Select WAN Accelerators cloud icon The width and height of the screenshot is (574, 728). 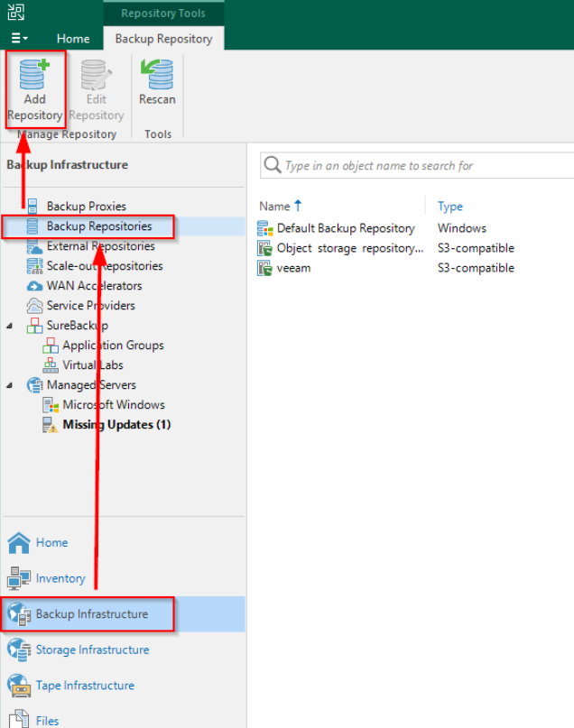click(34, 286)
